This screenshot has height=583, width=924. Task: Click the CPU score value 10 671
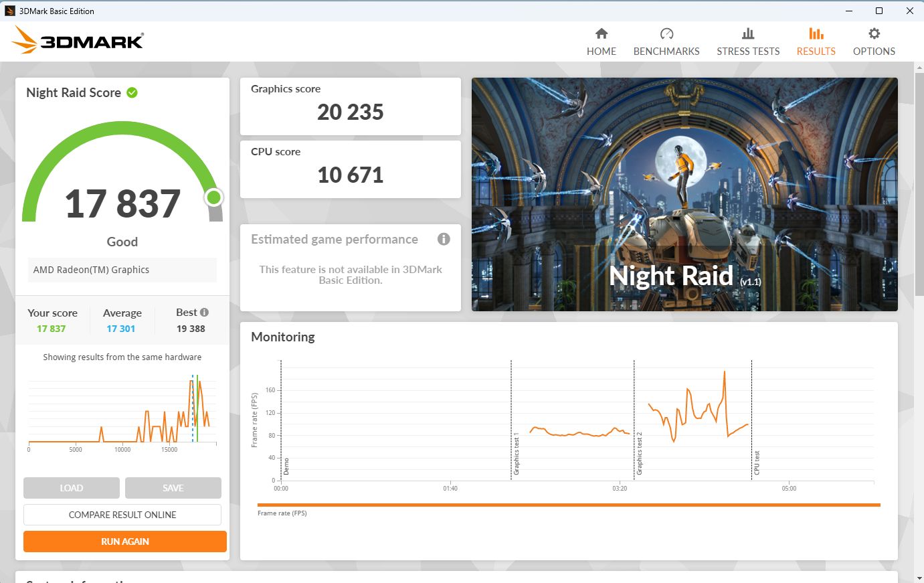coord(351,175)
